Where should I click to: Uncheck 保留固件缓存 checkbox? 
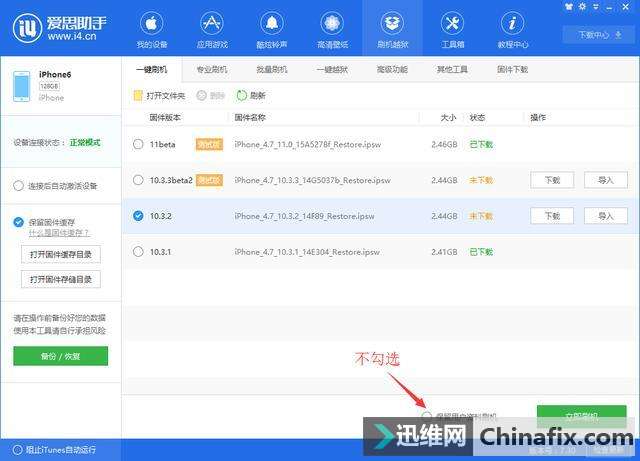(19, 222)
